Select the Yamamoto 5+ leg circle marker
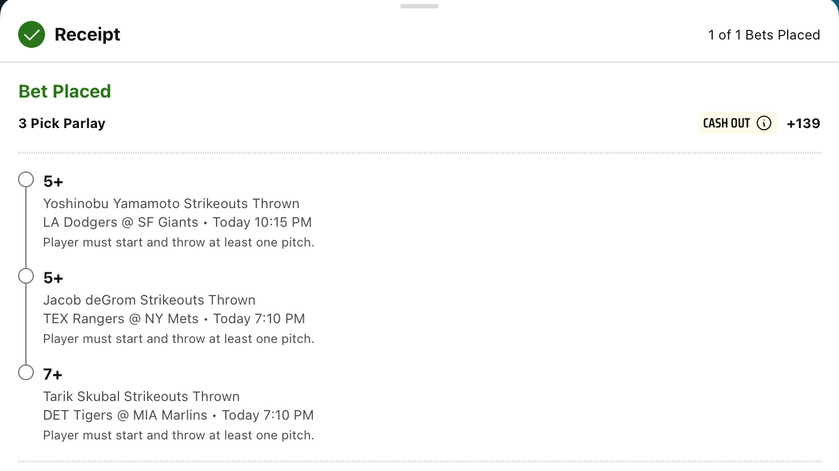Viewport: 839px width, 471px height. 26,180
